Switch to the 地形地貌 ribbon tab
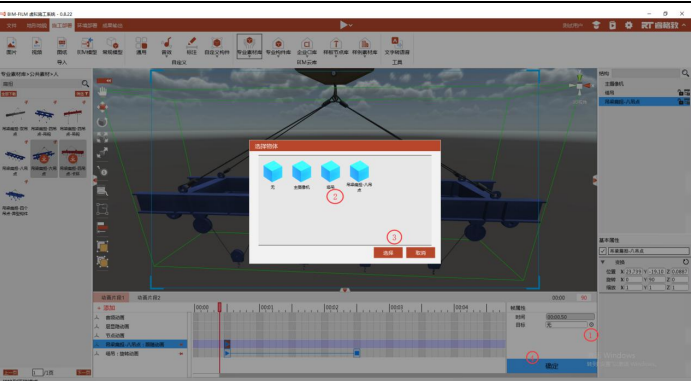 [x=36, y=26]
